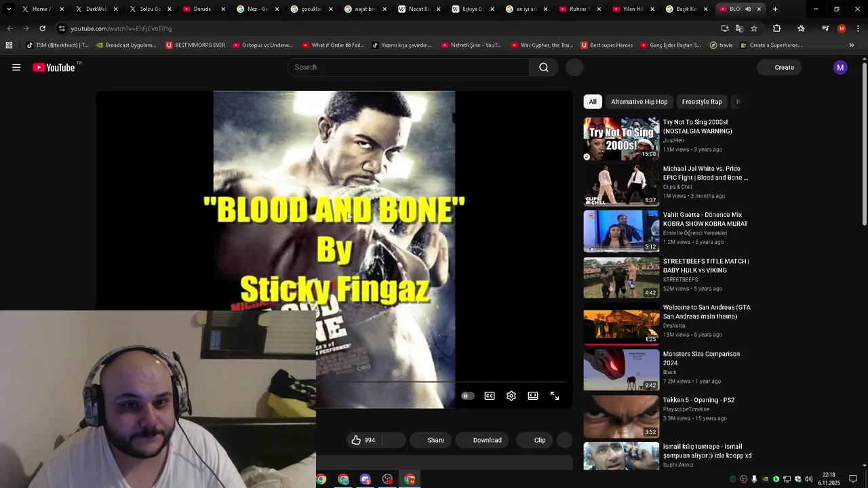The image size is (868, 488).
Task: Open the Michael Jai White vs. Price video
Action: [x=705, y=173]
